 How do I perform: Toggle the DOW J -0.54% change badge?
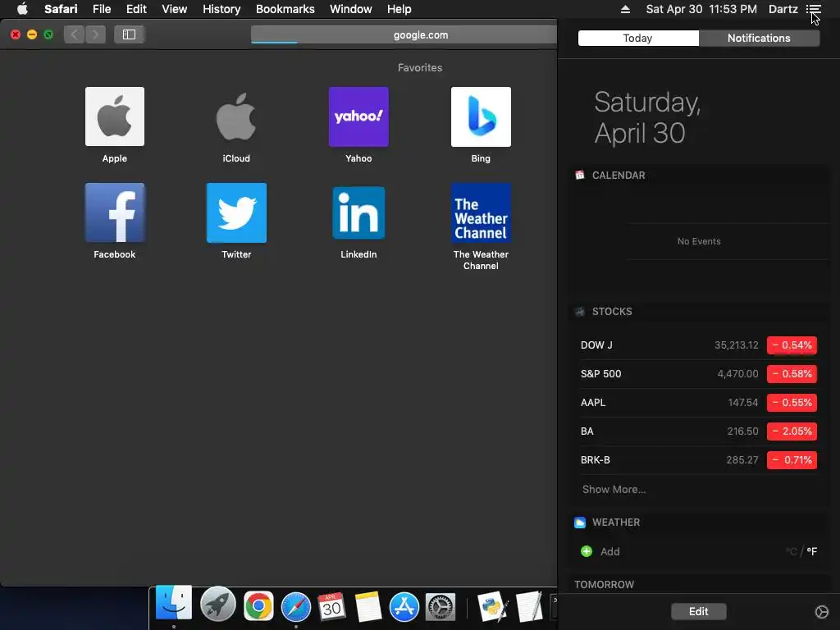[x=792, y=345]
